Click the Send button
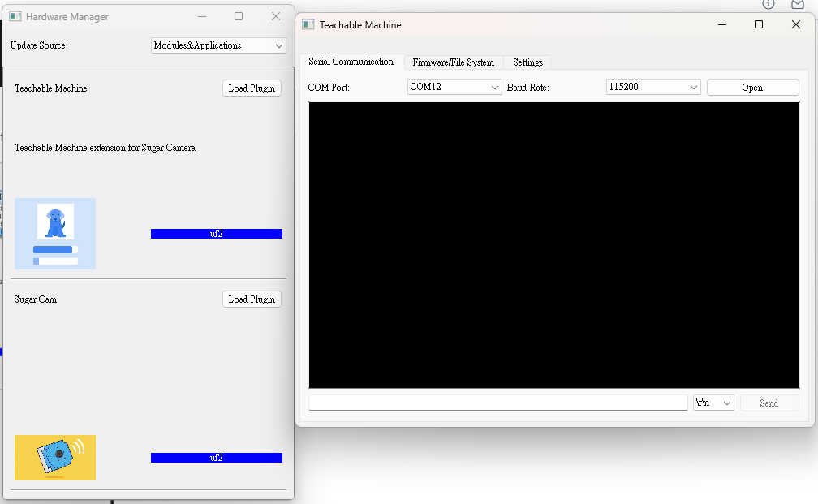Image resolution: width=818 pixels, height=504 pixels. pyautogui.click(x=769, y=403)
